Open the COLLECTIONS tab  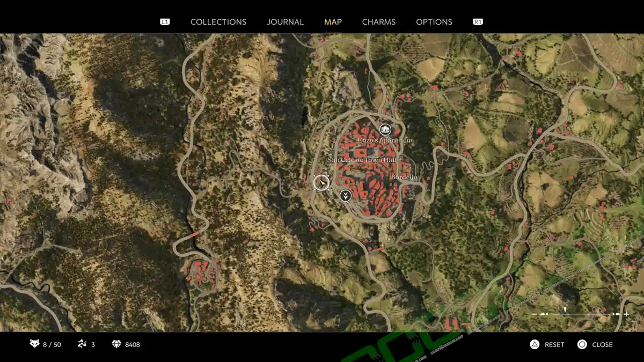pyautogui.click(x=218, y=22)
